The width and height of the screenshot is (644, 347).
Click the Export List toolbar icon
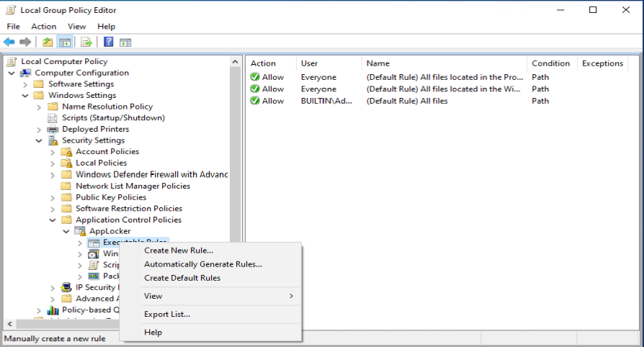coord(86,42)
